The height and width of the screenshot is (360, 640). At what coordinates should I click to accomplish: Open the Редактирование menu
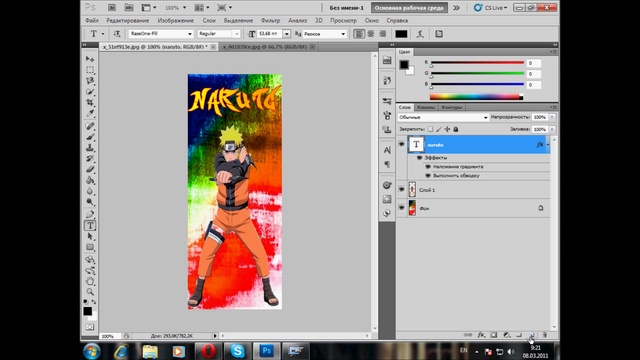point(128,20)
